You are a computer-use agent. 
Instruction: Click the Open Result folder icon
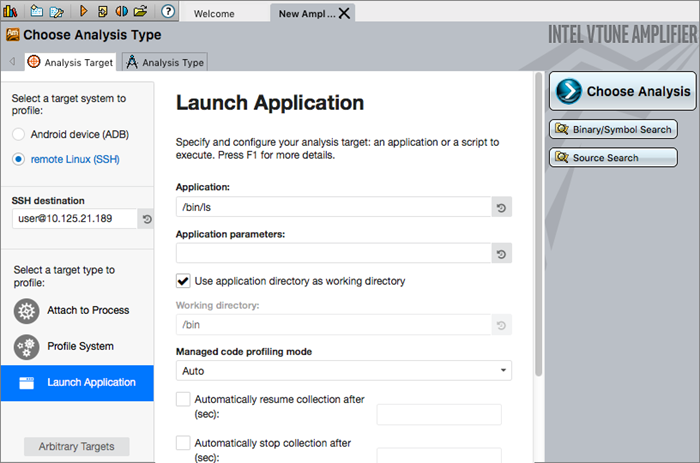tap(140, 11)
